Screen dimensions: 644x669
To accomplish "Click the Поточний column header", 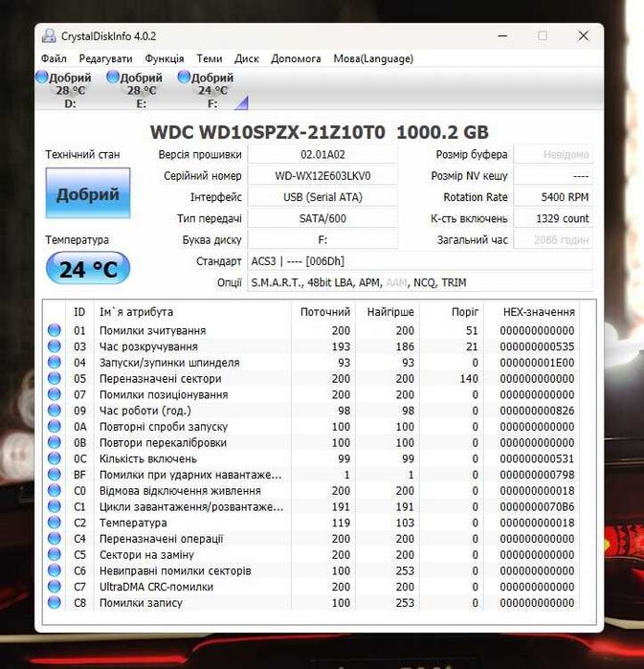I will tap(325, 312).
